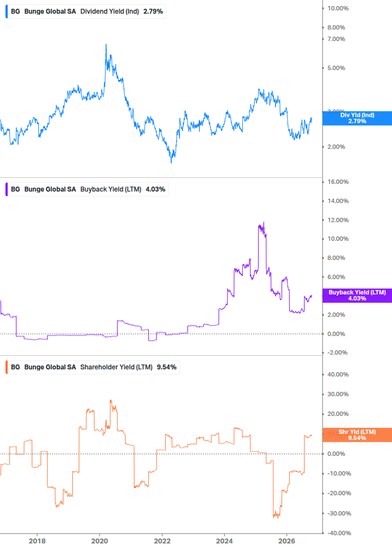The image size is (392, 550).
Task: Click the 16.00% tick on buyback yield axis
Action: 338,182
